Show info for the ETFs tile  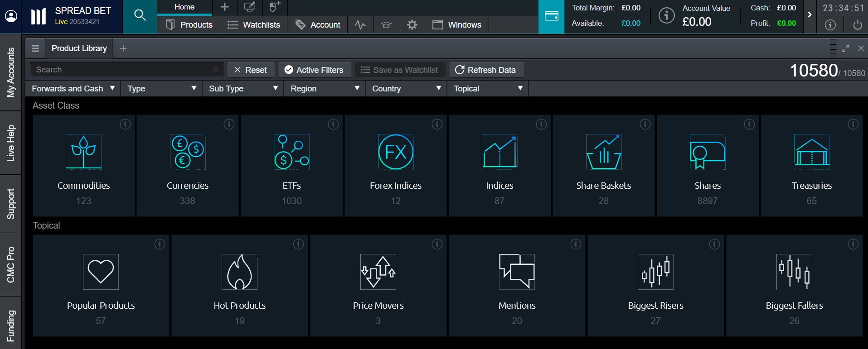coord(333,124)
